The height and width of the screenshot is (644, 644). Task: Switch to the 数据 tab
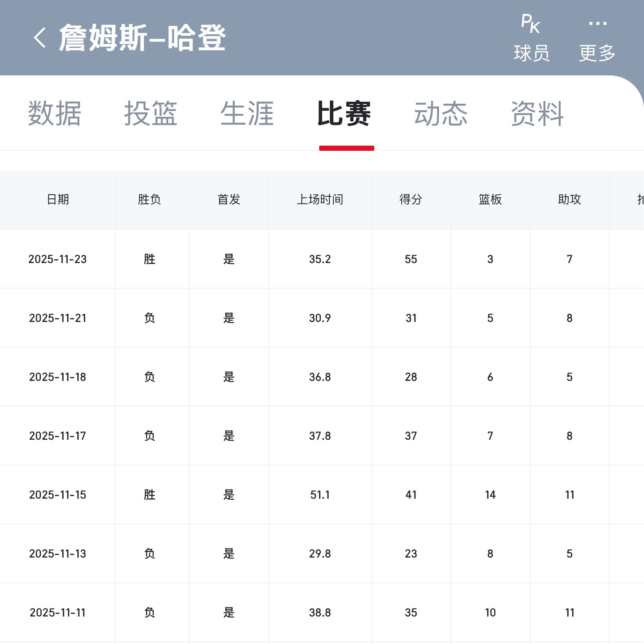54,114
